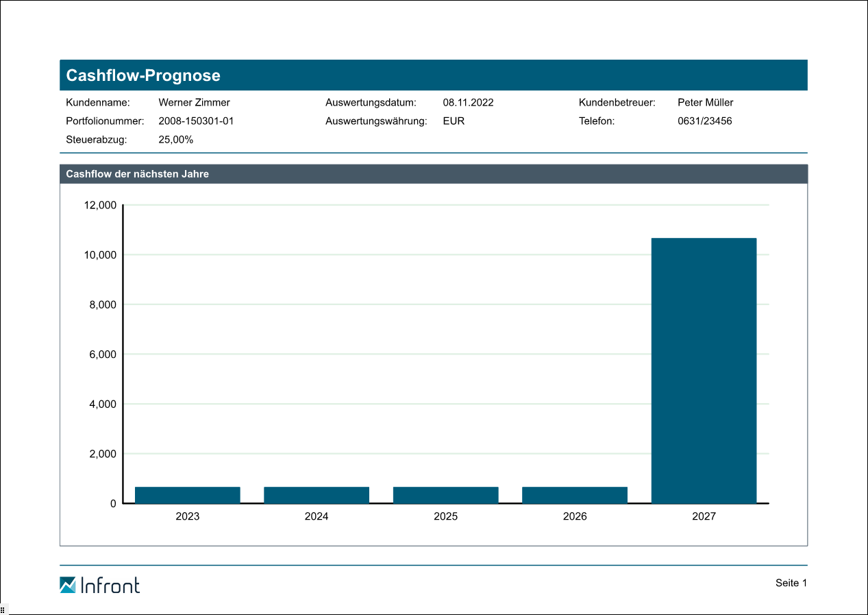
Task: Click the Infront wordmark text in footer
Action: coord(110,586)
